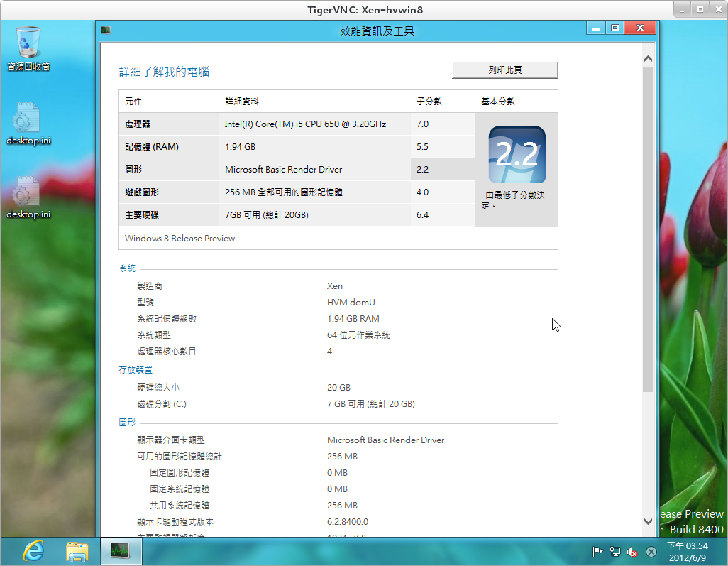The width and height of the screenshot is (728, 566).
Task: Open the taskbar clock showing 03:54
Action: pyautogui.click(x=688, y=551)
